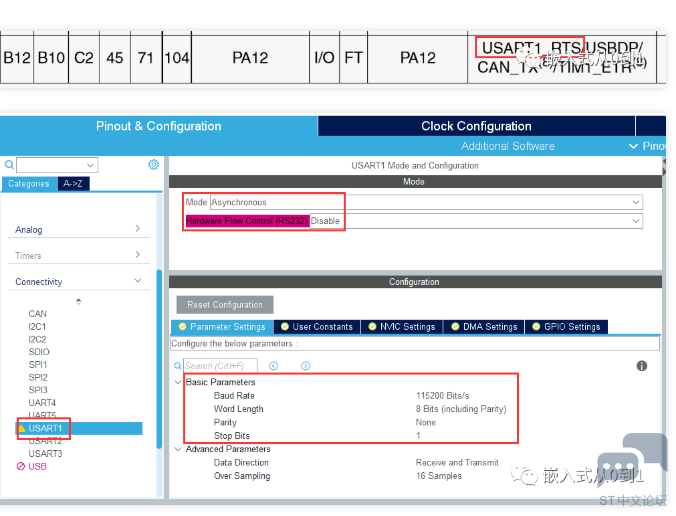Click the USB disabled icon in the list
The image size is (676, 516).
click(20, 466)
